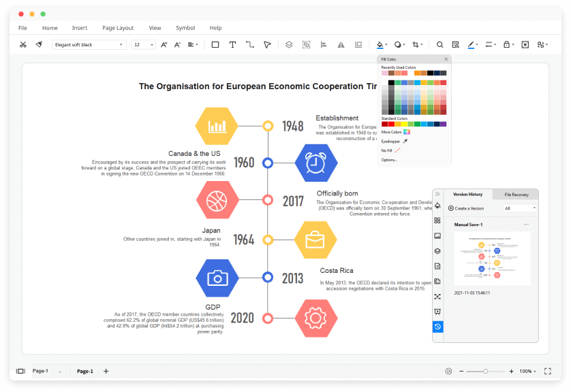Expand the Fill color dropdown arrow

(x=386, y=45)
